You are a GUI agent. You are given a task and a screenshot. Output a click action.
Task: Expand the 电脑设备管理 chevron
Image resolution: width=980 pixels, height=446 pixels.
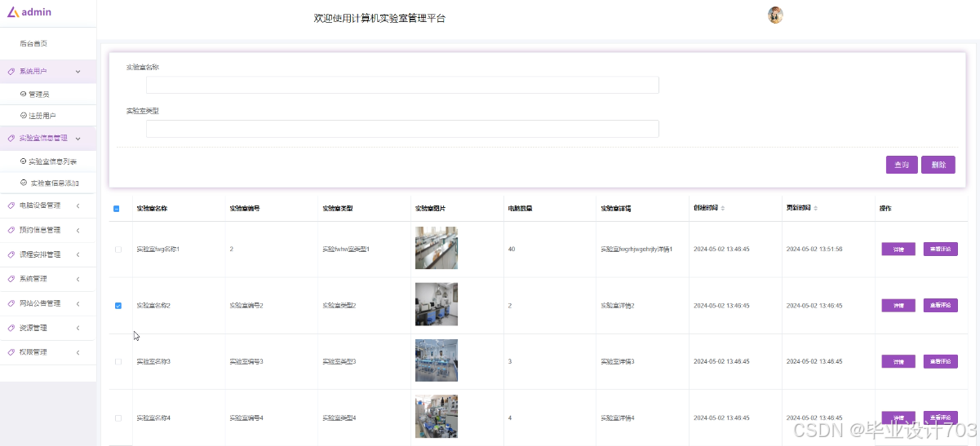(78, 205)
